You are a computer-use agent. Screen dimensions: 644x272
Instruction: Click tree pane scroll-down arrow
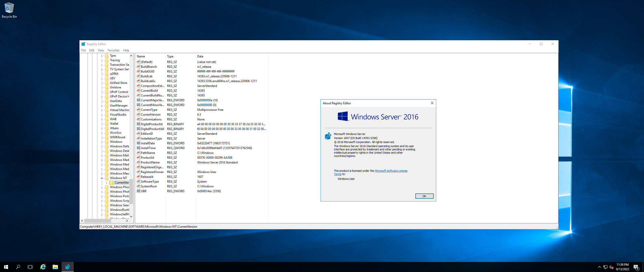[x=131, y=216]
